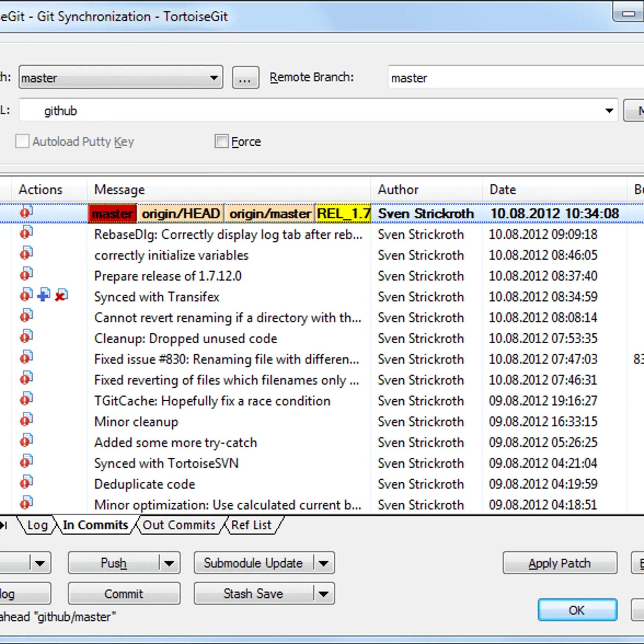Sort by the Date column header
644x644 pixels.
coord(555,189)
